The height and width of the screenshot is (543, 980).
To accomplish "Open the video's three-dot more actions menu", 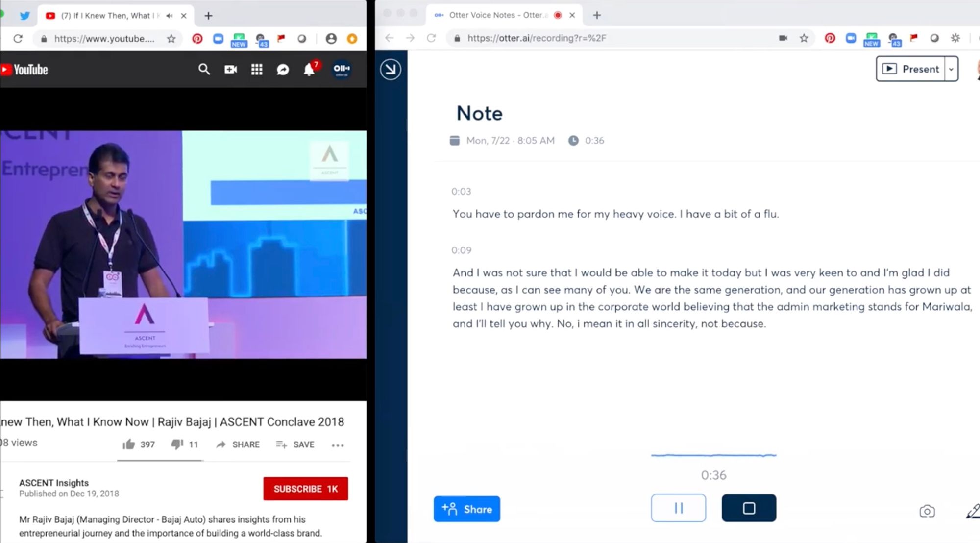I will [x=338, y=444].
